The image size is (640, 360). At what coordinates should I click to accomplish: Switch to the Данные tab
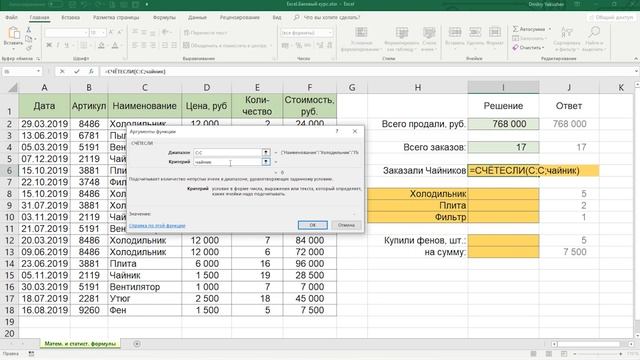[197, 18]
